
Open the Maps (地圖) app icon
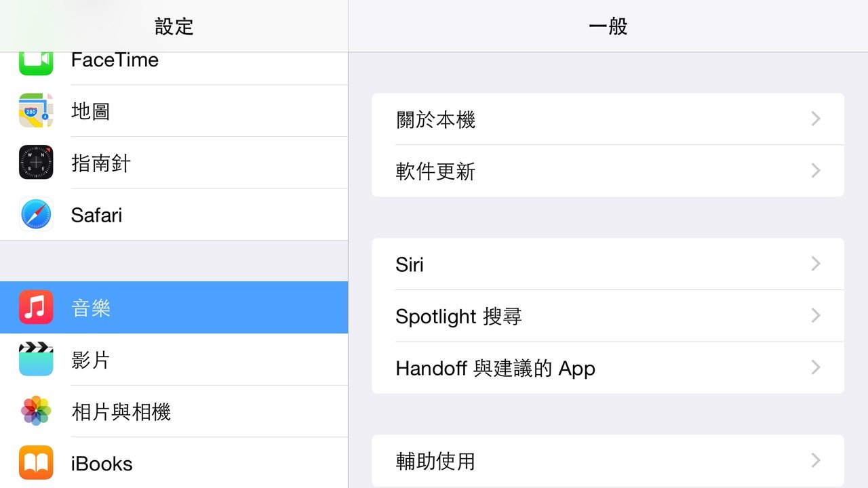[x=36, y=110]
